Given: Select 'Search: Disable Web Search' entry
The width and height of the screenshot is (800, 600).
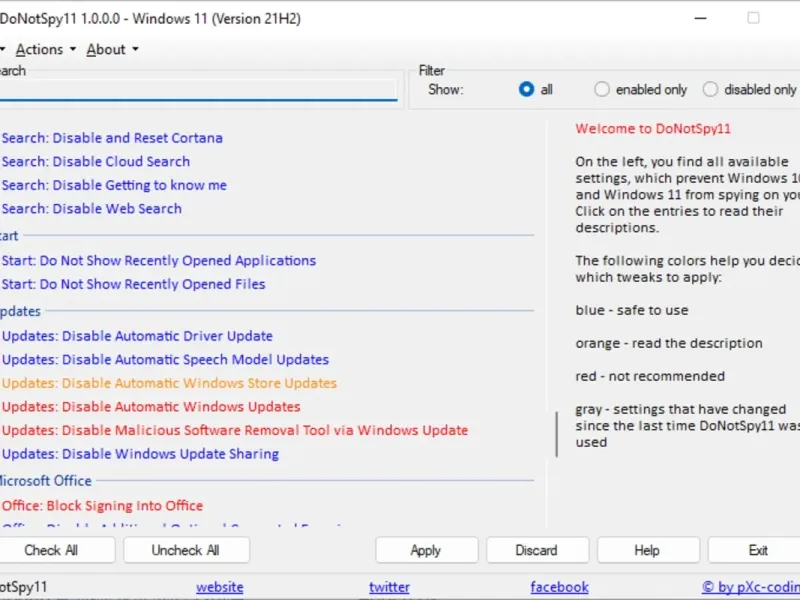Looking at the screenshot, I should 92,209.
